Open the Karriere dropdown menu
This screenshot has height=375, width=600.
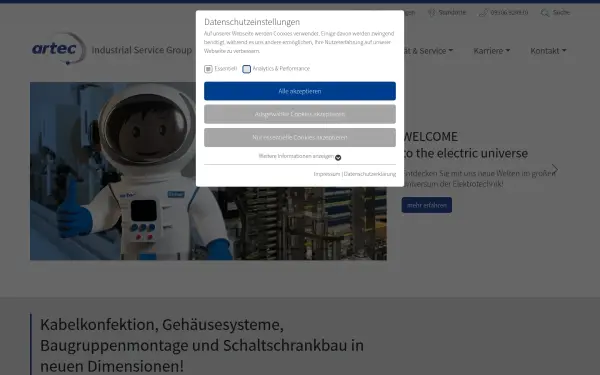coord(491,51)
